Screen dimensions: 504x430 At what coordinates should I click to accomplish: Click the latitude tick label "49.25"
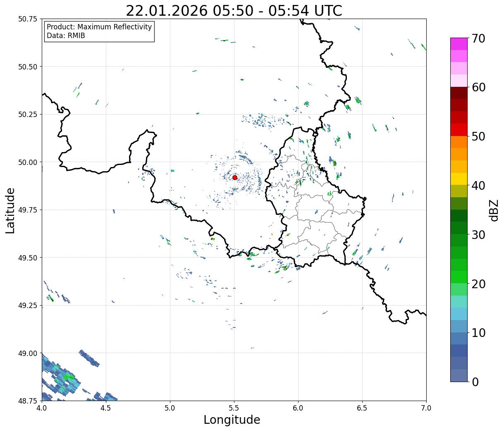[x=27, y=306]
